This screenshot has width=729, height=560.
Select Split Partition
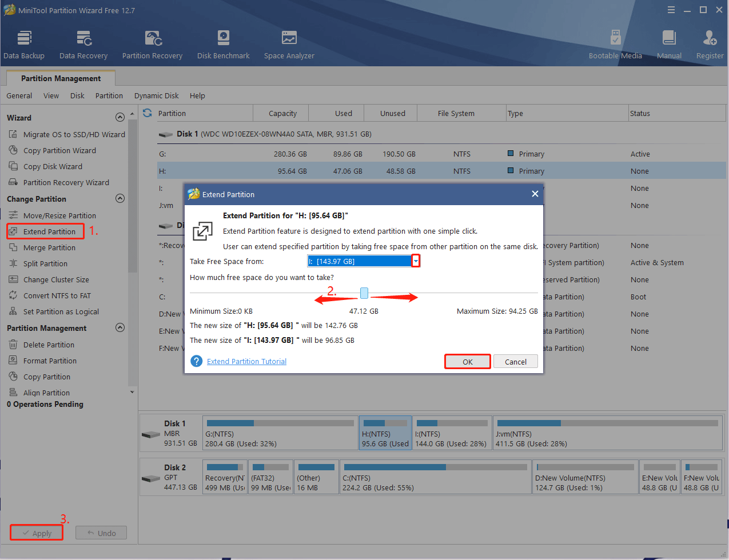(x=38, y=263)
